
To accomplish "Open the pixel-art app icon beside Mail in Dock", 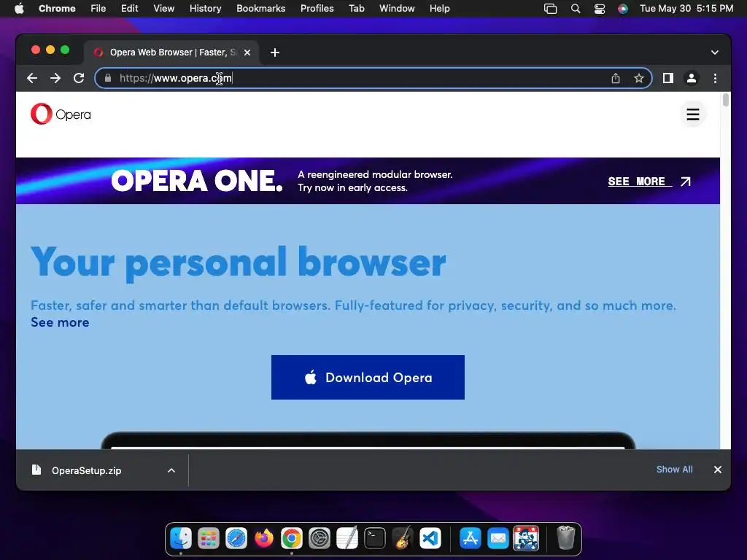I will click(525, 539).
